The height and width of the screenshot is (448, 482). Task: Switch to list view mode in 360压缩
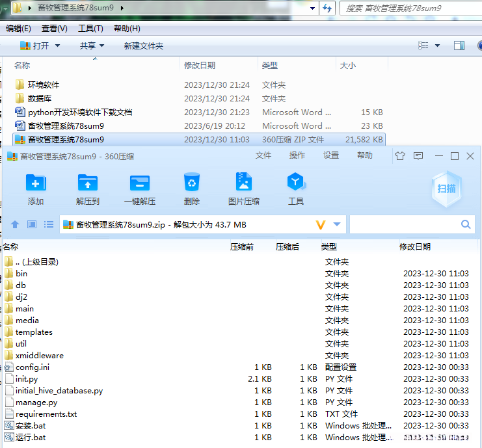point(49,224)
